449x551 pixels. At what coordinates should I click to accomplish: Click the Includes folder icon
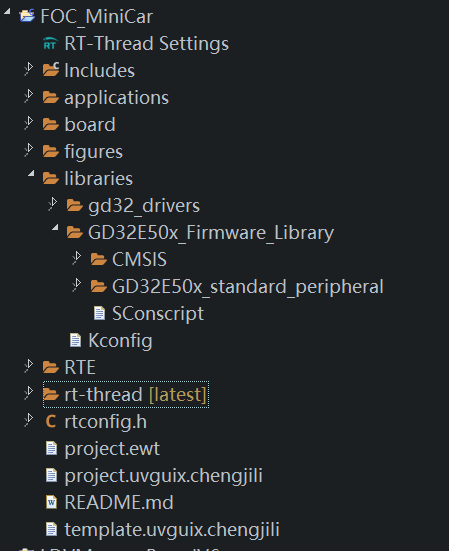pyautogui.click(x=51, y=70)
